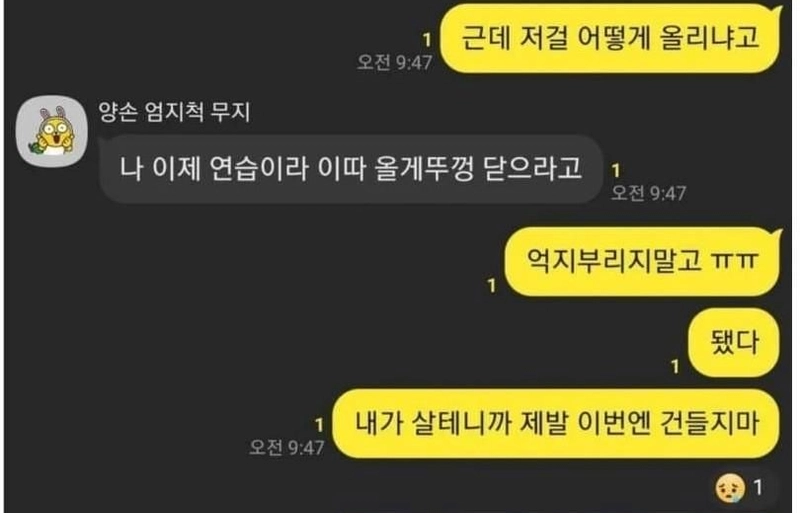Click unread count beside '근데 저걸 어떻게 올리냐고'
This screenshot has width=800, height=513.
427,40
